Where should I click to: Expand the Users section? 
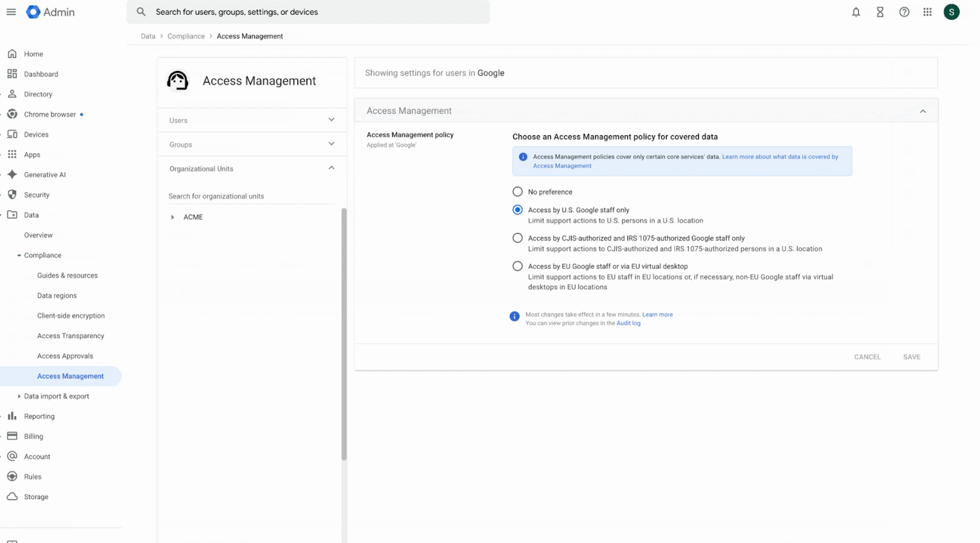pyautogui.click(x=331, y=120)
